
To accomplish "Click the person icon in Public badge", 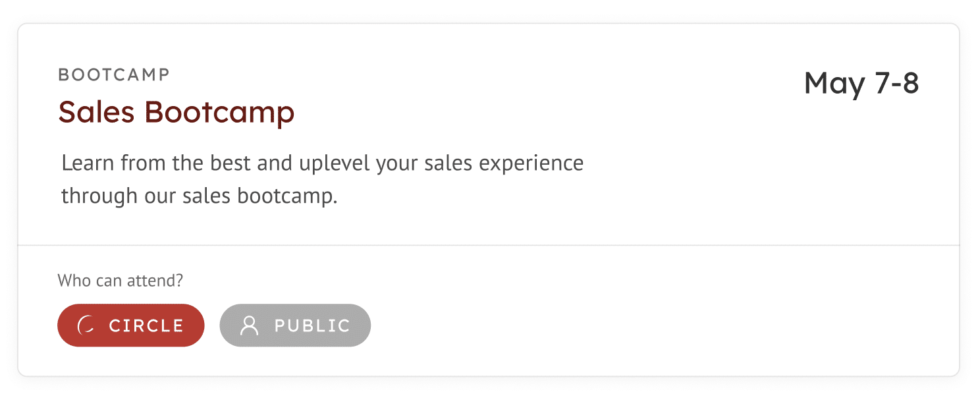I will [x=249, y=325].
